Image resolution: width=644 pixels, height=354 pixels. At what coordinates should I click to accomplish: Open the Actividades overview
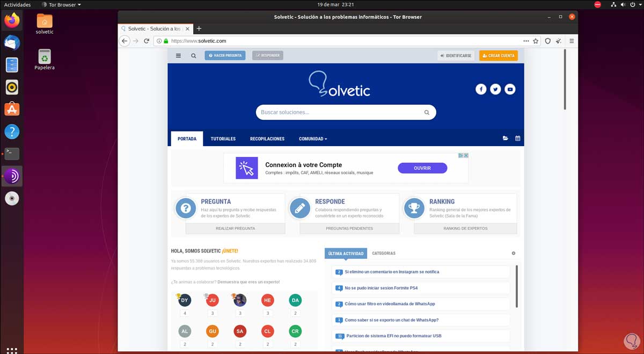point(17,4)
